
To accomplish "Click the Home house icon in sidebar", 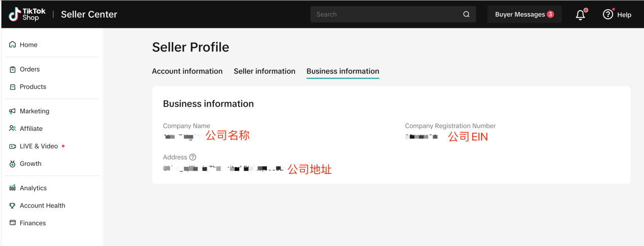I will (x=13, y=45).
